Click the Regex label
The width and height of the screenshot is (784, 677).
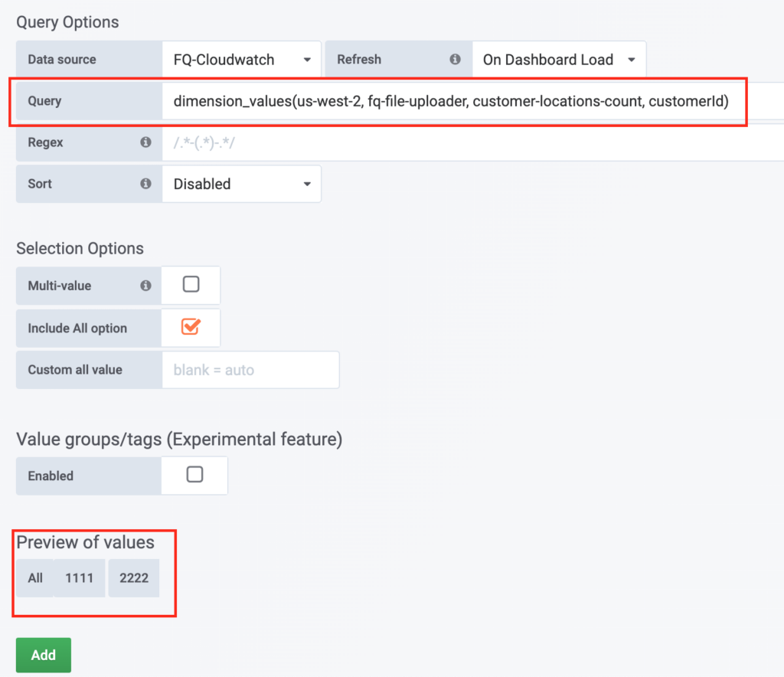click(45, 142)
